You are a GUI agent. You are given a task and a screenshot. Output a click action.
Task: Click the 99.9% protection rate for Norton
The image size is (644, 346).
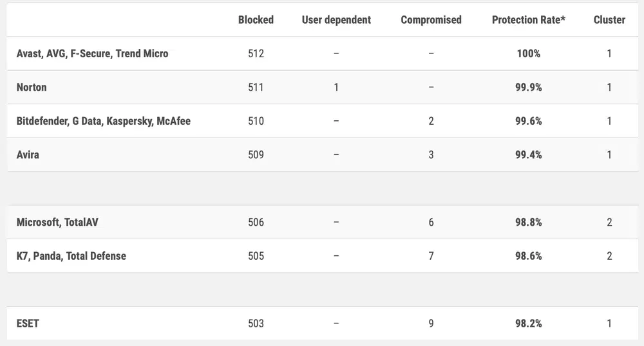(x=528, y=87)
